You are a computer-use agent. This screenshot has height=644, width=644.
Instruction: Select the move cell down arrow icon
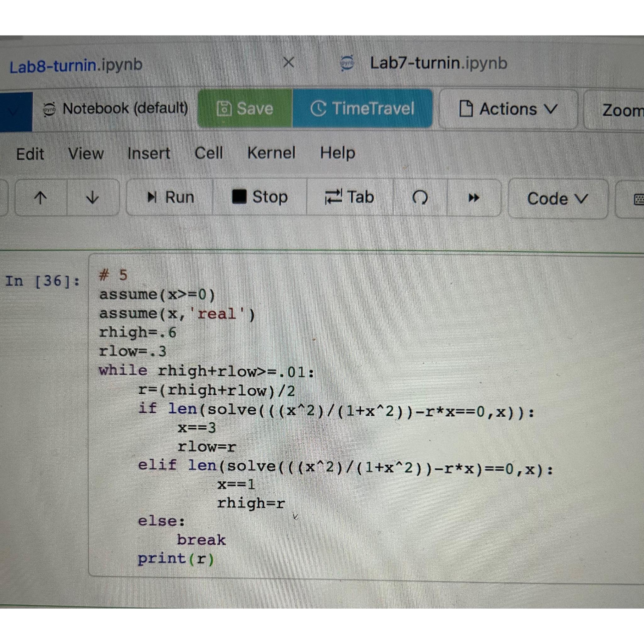point(92,198)
